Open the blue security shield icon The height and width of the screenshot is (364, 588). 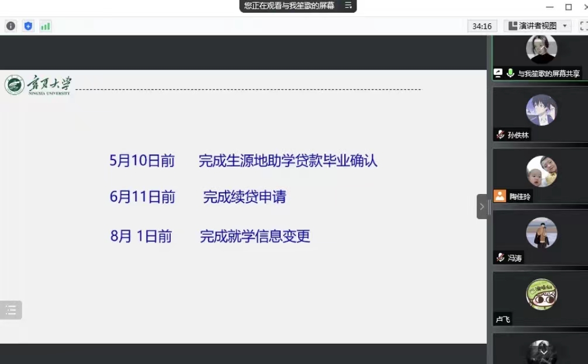coord(28,26)
